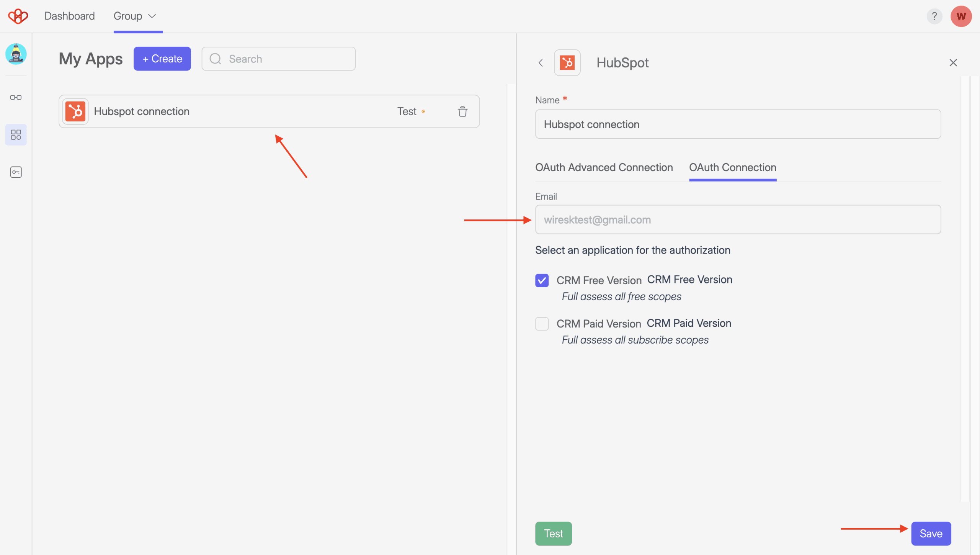Check the CRM Free Version checkbox
980x555 pixels.
click(x=542, y=280)
